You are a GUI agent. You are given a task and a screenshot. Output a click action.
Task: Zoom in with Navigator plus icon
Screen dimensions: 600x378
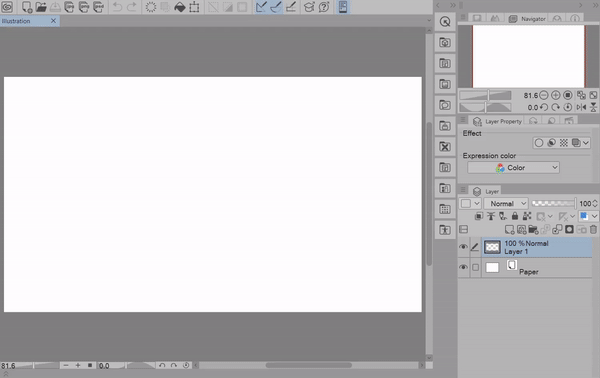pyautogui.click(x=556, y=95)
